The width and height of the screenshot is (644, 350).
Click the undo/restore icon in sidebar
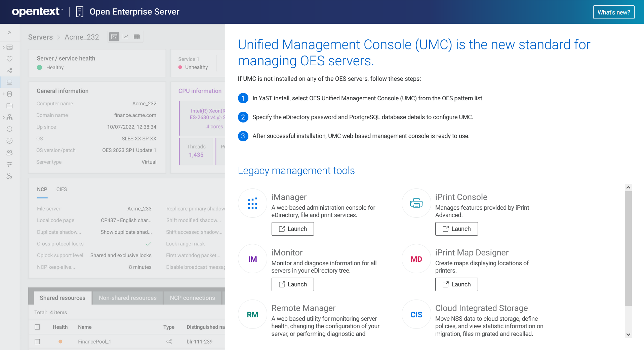tap(9, 129)
